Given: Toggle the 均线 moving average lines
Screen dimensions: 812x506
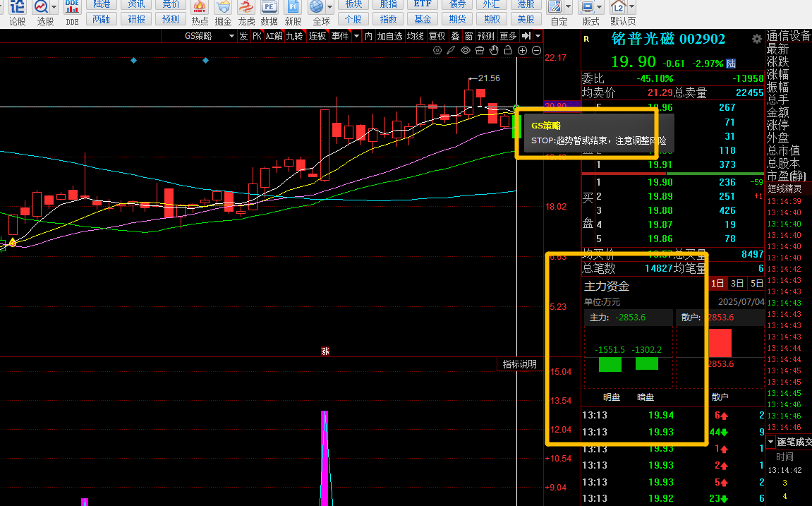Looking at the screenshot, I should pyautogui.click(x=415, y=36).
